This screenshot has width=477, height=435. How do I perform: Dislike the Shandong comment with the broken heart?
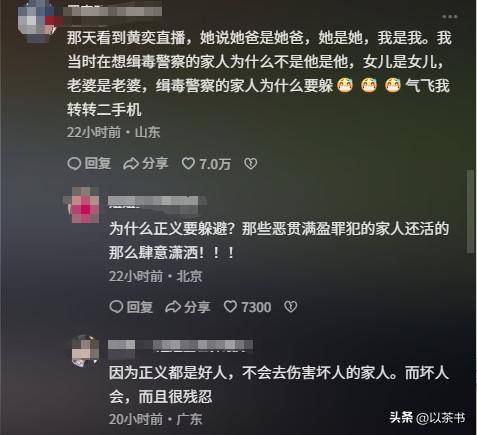tap(251, 163)
